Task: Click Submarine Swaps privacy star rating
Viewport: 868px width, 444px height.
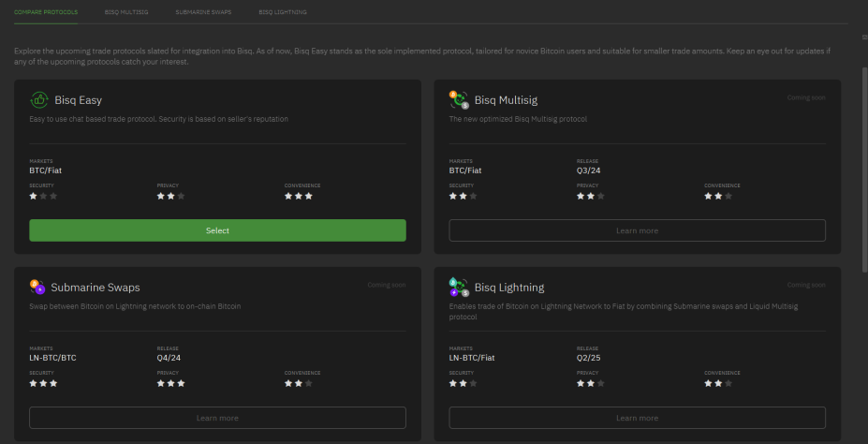Action: click(x=170, y=383)
